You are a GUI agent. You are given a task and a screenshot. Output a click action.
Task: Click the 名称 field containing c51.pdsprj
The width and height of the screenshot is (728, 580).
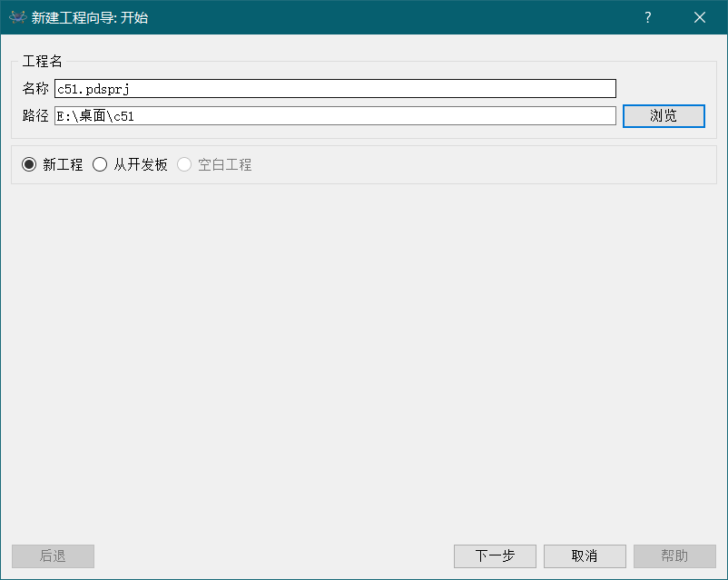pos(335,88)
